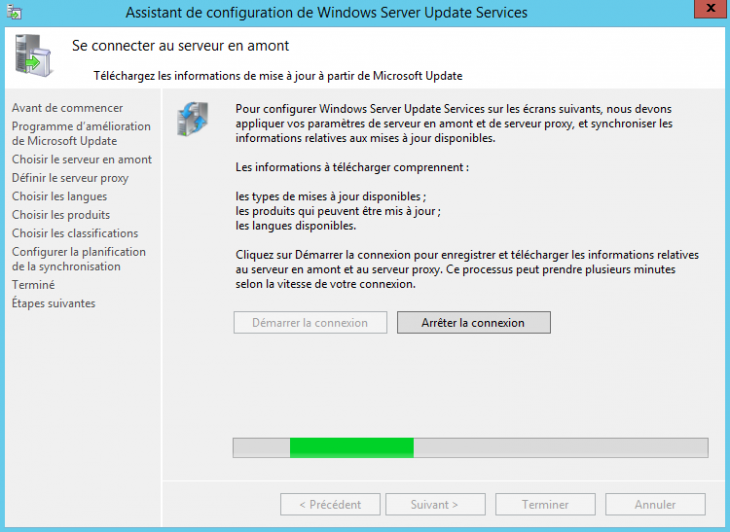The height and width of the screenshot is (532, 730).
Task: Close the WSUS configuration wizard window
Action: [710, 8]
